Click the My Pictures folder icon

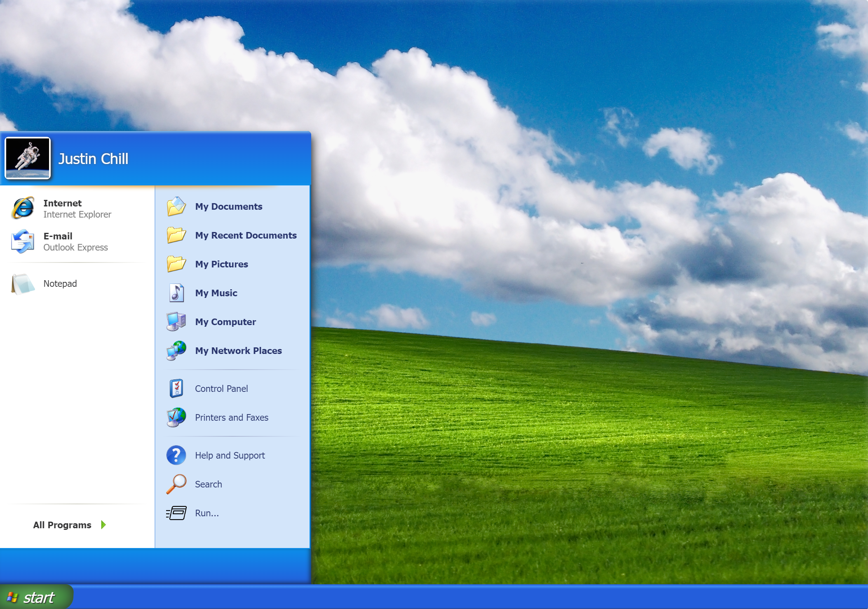point(176,264)
